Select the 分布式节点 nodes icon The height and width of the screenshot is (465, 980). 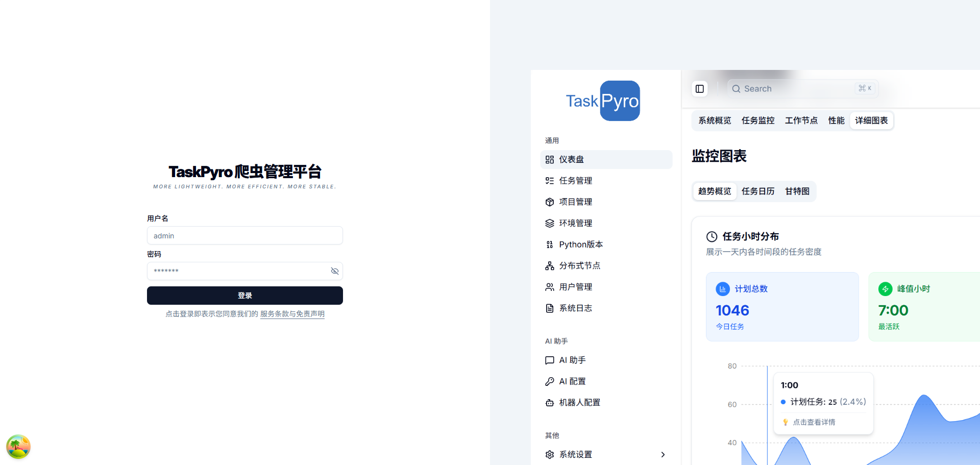pos(550,265)
